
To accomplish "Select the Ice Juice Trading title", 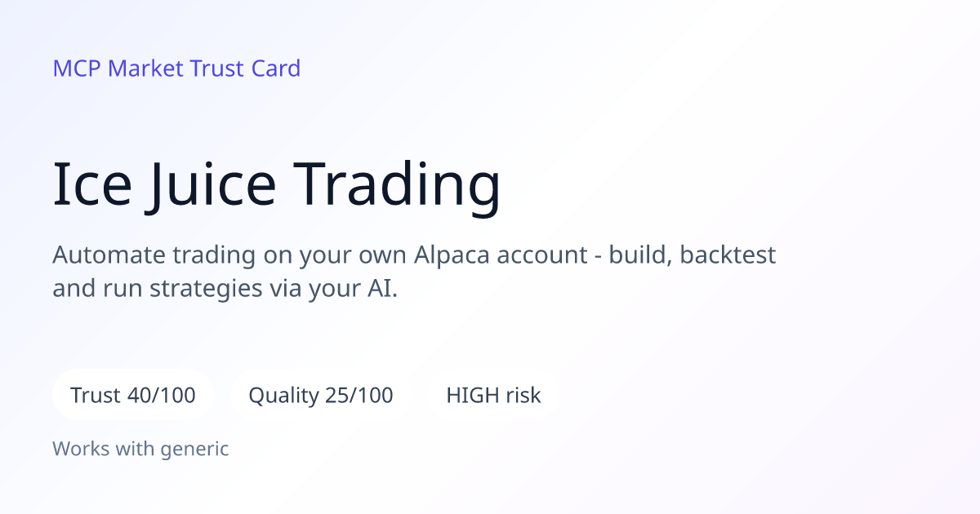I will pos(277,184).
